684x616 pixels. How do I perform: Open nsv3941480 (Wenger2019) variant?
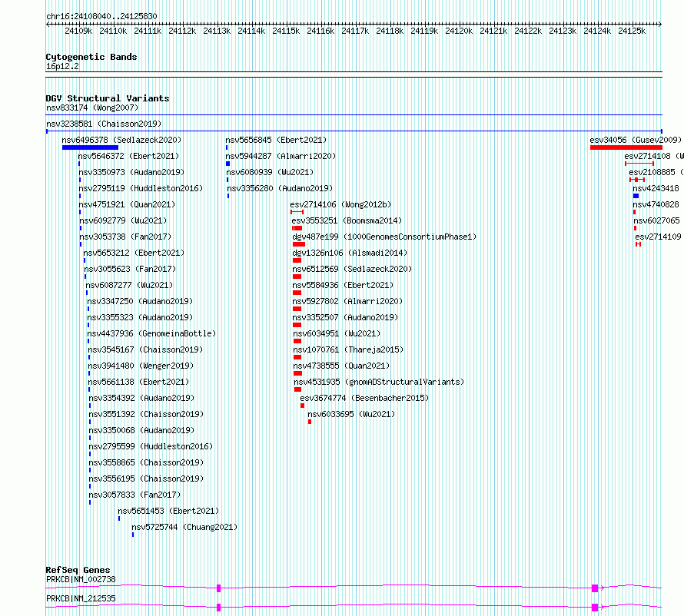click(x=141, y=366)
